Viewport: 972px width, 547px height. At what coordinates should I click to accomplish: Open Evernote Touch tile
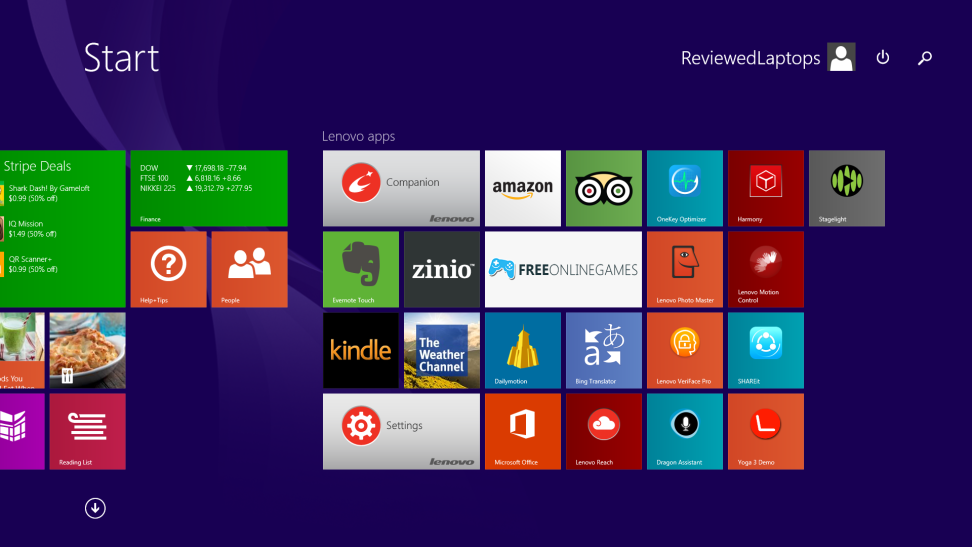click(361, 269)
